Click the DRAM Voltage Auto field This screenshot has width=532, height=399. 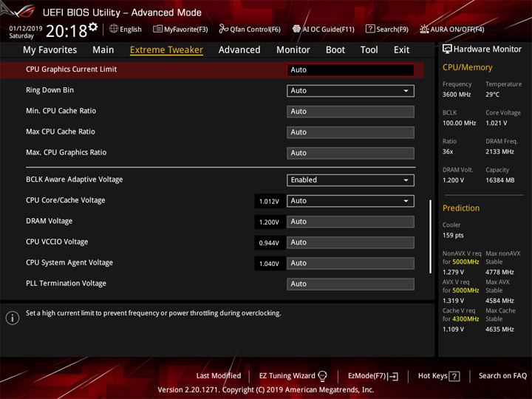(x=350, y=222)
